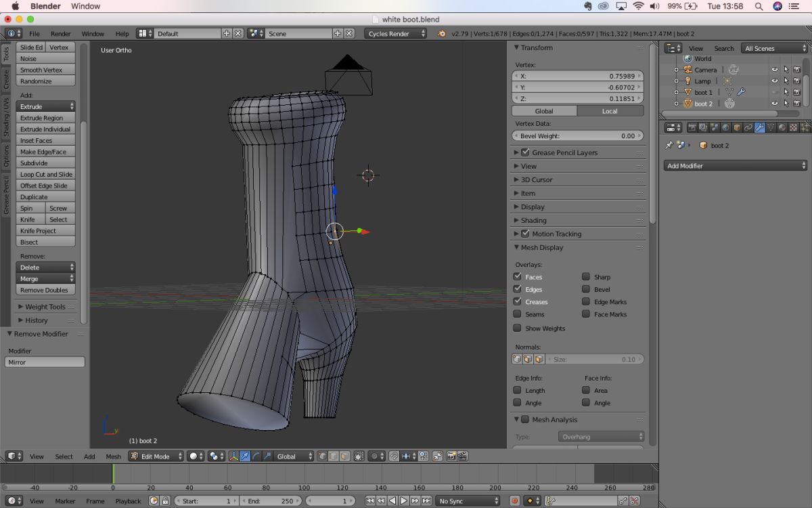Select Local vertex coordinate space

(610, 111)
